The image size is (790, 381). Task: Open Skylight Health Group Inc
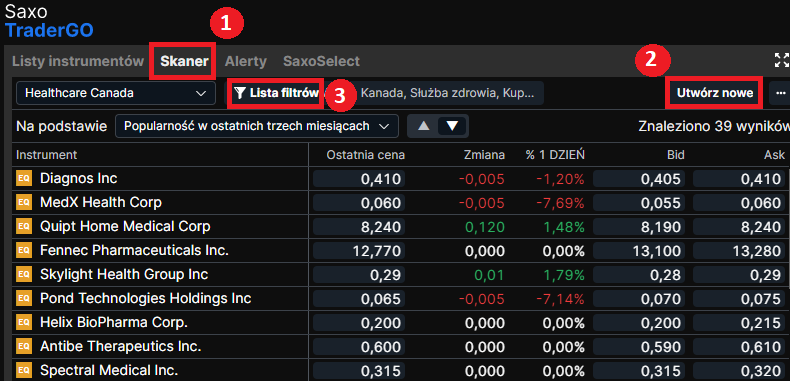pyautogui.click(x=124, y=274)
